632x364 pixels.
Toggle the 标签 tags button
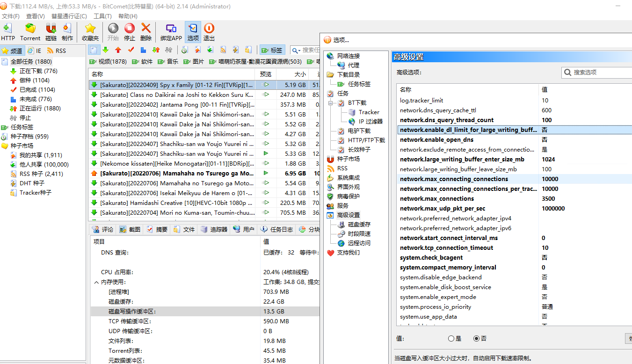272,50
